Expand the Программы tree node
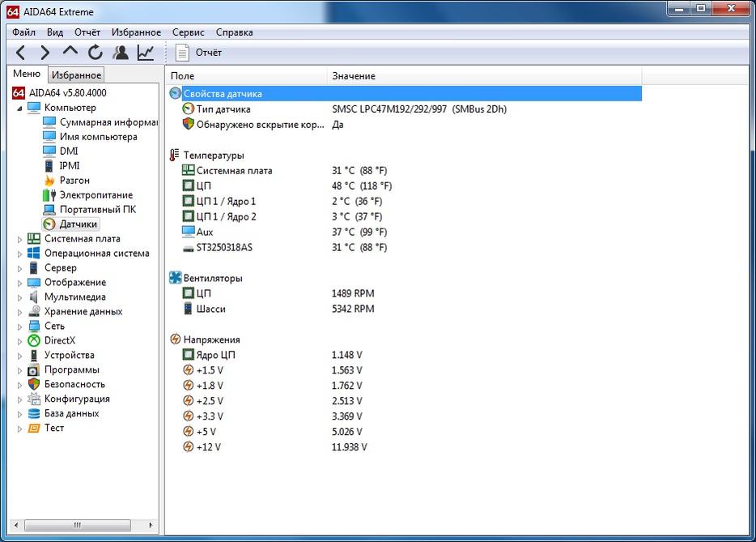The image size is (756, 542). [19, 371]
